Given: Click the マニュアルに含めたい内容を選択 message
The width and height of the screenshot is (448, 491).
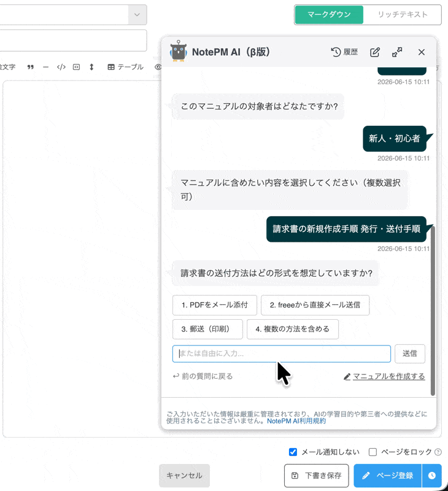Looking at the screenshot, I should (x=290, y=190).
